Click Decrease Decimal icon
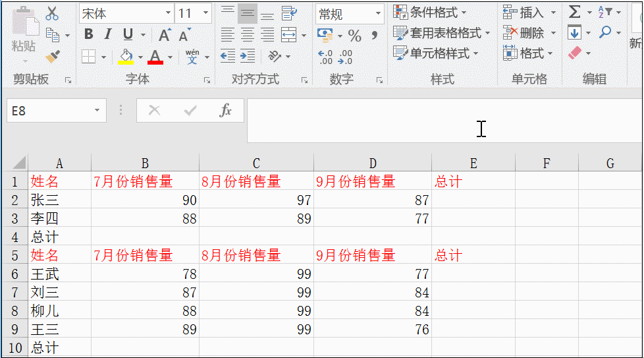The height and width of the screenshot is (358, 644). [345, 57]
